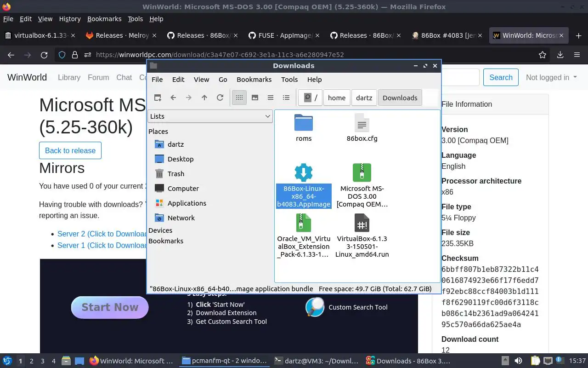
Task: Open Firefox downloads panel
Action: point(560,55)
